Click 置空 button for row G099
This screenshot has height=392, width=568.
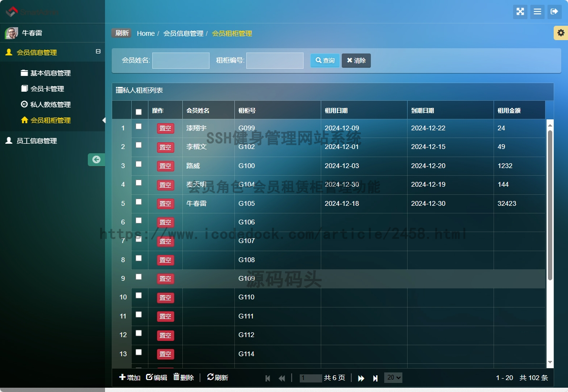(x=165, y=128)
